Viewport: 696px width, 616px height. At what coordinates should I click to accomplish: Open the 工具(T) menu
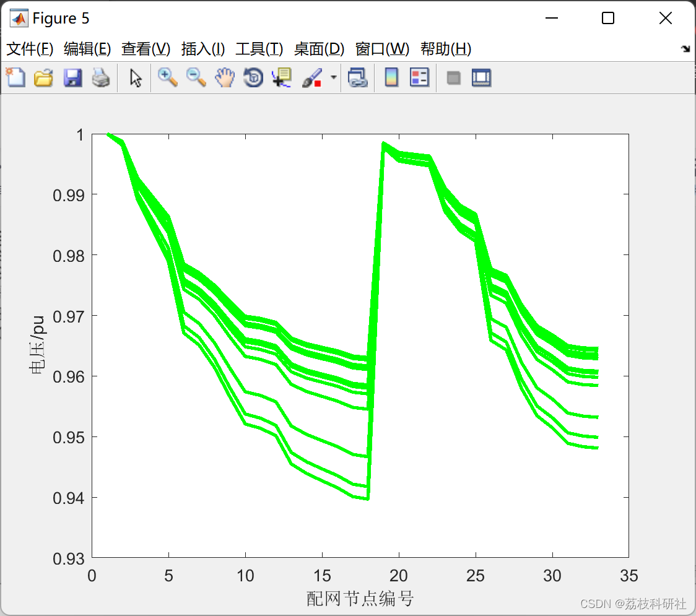(259, 49)
